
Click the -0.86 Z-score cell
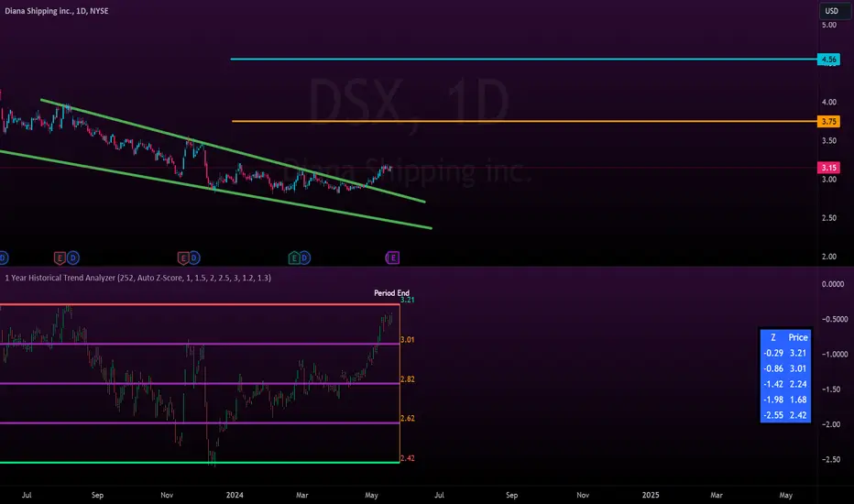pyautogui.click(x=772, y=369)
